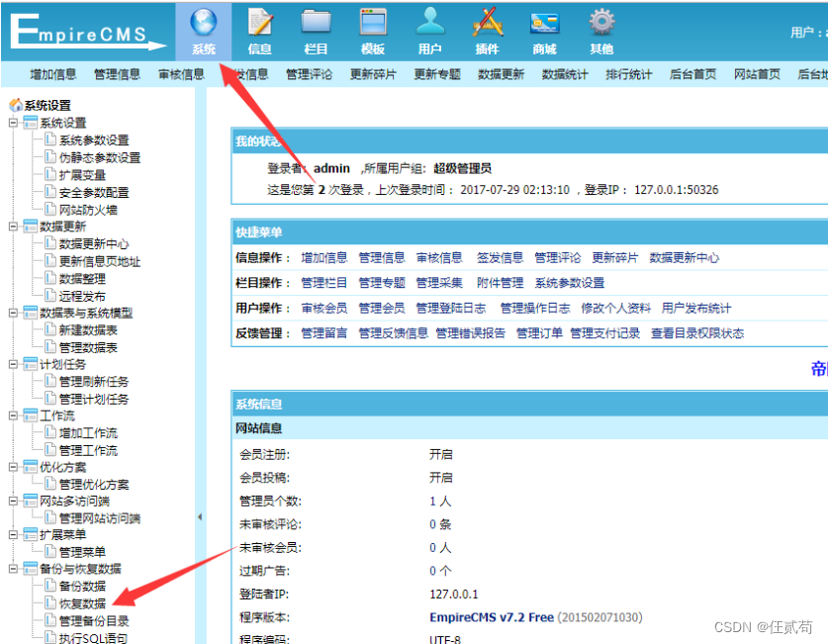Screen dimensions: 828x644
Task: Open 排行统计 in the top submenu
Action: pos(629,74)
